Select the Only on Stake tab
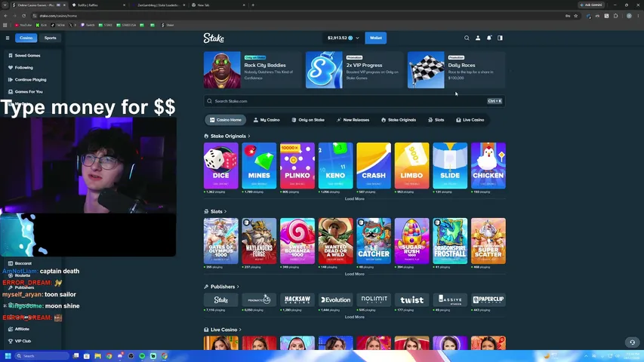 [308, 120]
